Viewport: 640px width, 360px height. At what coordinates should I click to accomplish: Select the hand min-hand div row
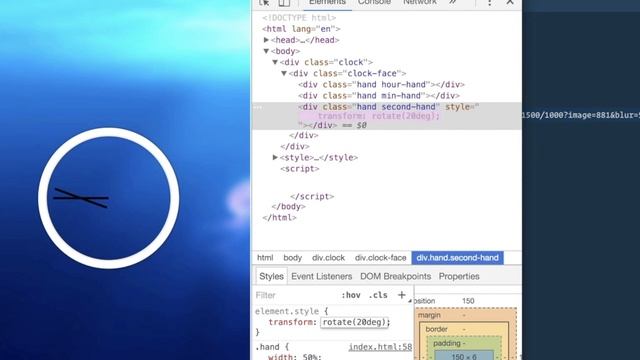click(x=379, y=96)
